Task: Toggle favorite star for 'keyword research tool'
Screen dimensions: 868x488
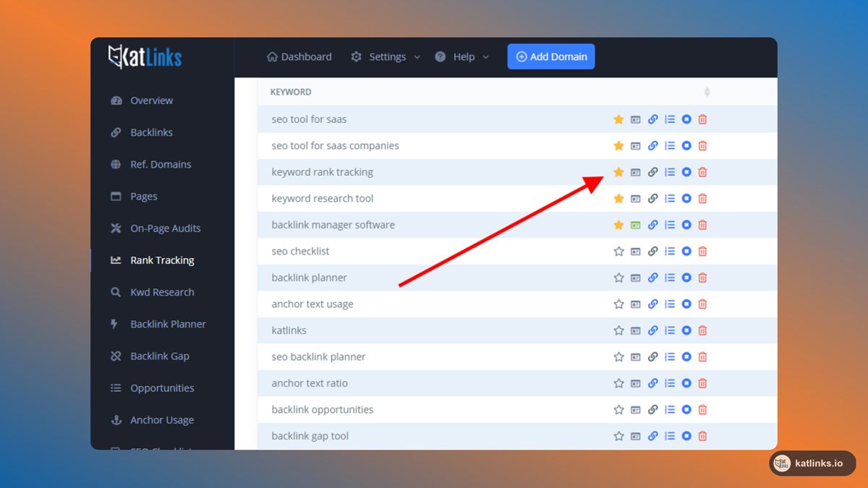Action: click(x=618, y=198)
